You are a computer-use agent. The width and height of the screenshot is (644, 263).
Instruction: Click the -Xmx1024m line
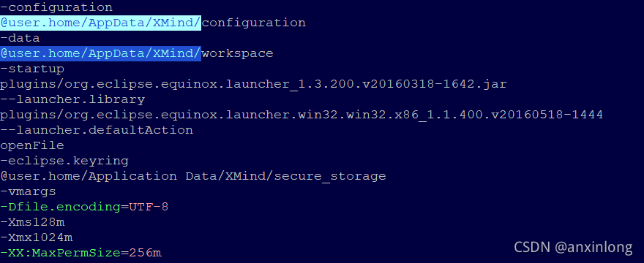[x=36, y=238]
